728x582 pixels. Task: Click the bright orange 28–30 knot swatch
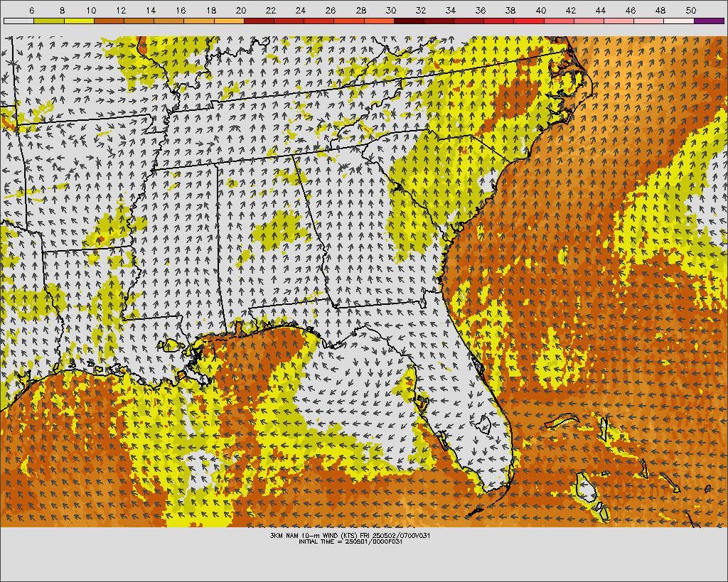click(379, 21)
